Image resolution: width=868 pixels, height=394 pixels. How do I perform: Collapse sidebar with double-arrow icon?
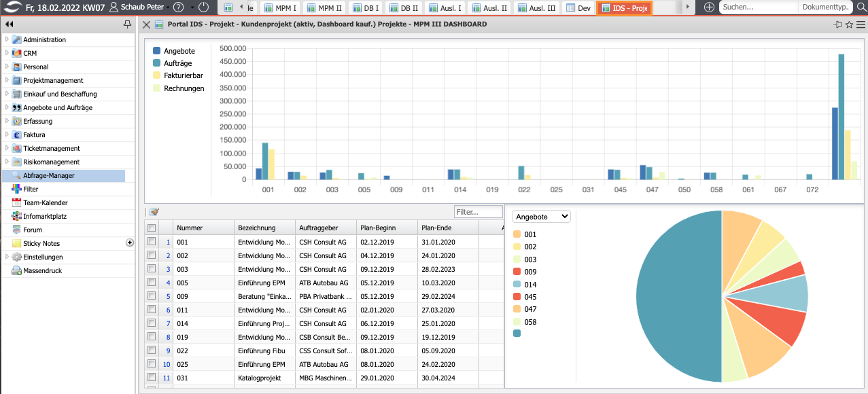[x=9, y=24]
